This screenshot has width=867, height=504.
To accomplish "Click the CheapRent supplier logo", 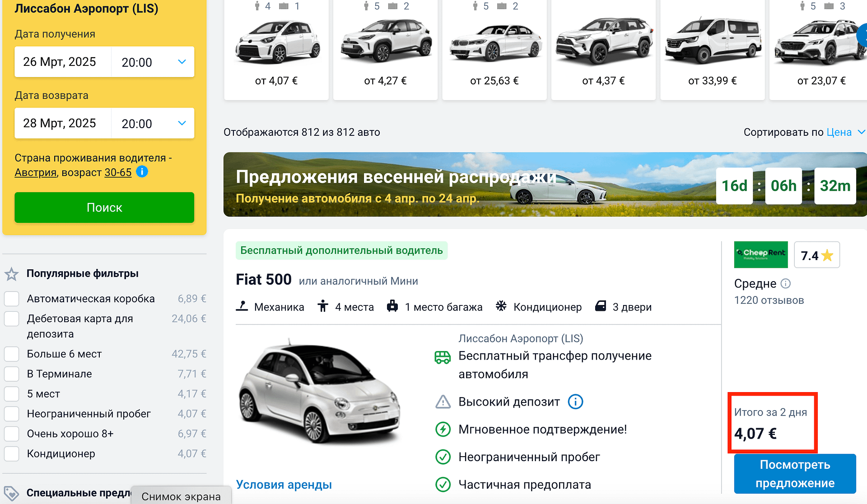I will [761, 255].
